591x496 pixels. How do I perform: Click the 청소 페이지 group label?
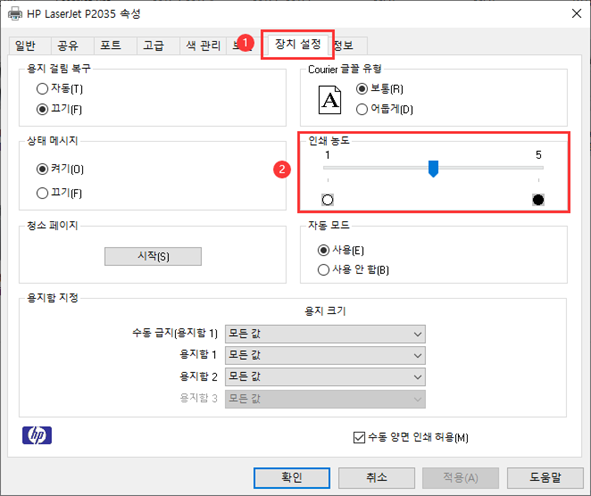point(52,225)
